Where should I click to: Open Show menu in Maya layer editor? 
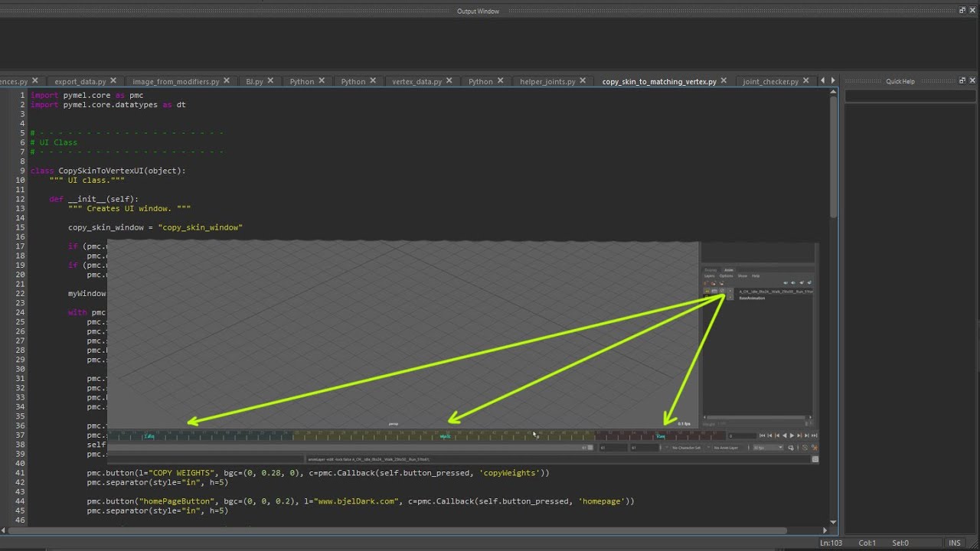coord(743,276)
